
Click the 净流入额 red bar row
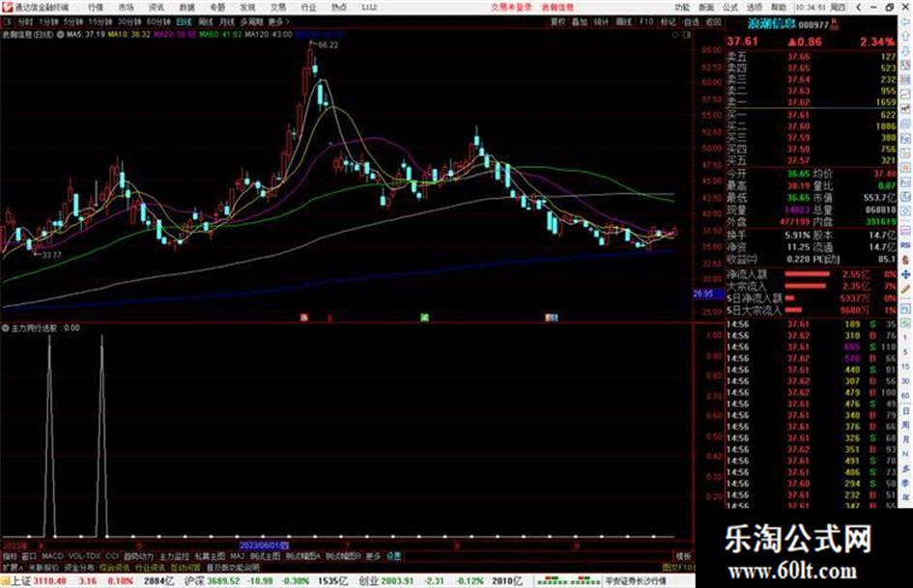(x=812, y=273)
